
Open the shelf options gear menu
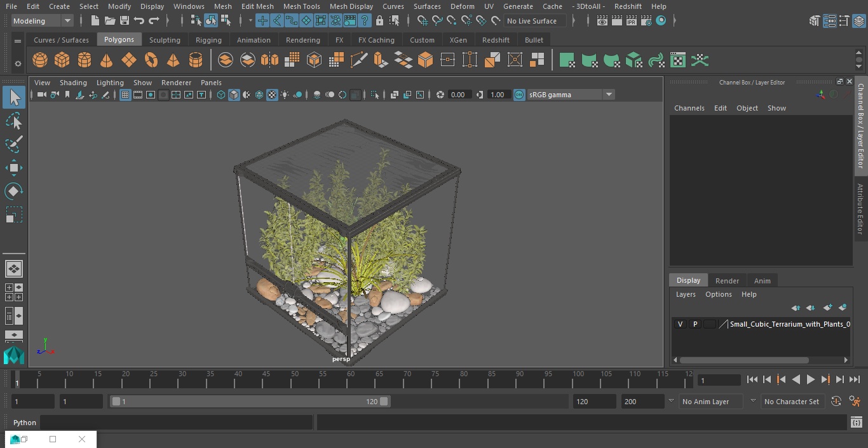point(18,64)
